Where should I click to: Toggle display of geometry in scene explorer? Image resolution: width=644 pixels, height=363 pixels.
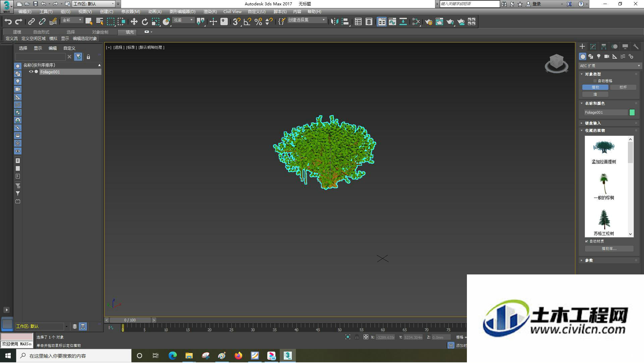pos(18,66)
